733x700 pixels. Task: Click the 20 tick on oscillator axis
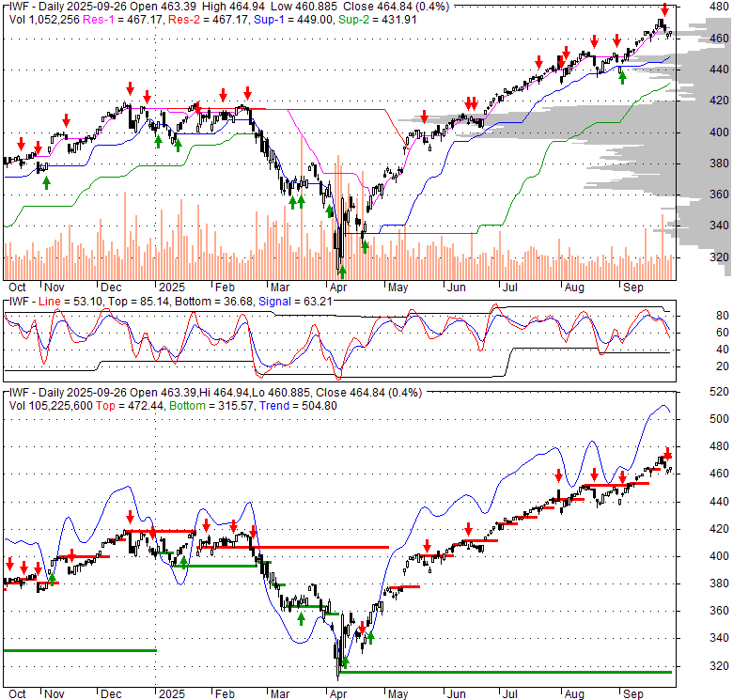723,366
